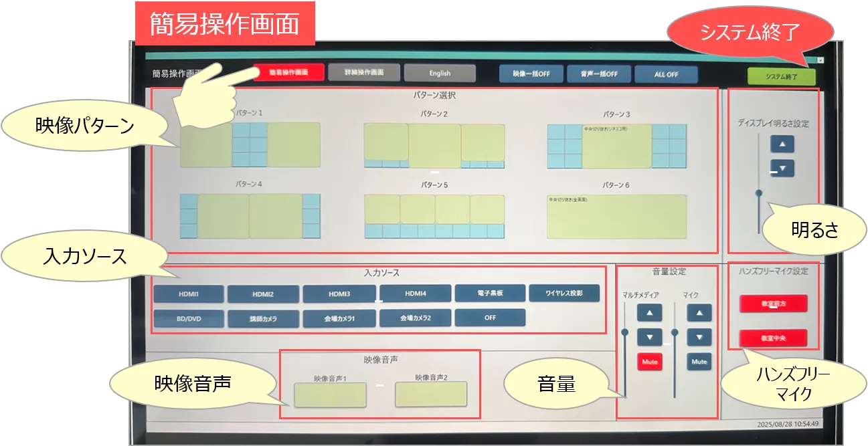Toggle the 教室前方 hands-free mic
Viewport: 868px width, 446px height.
click(x=773, y=304)
